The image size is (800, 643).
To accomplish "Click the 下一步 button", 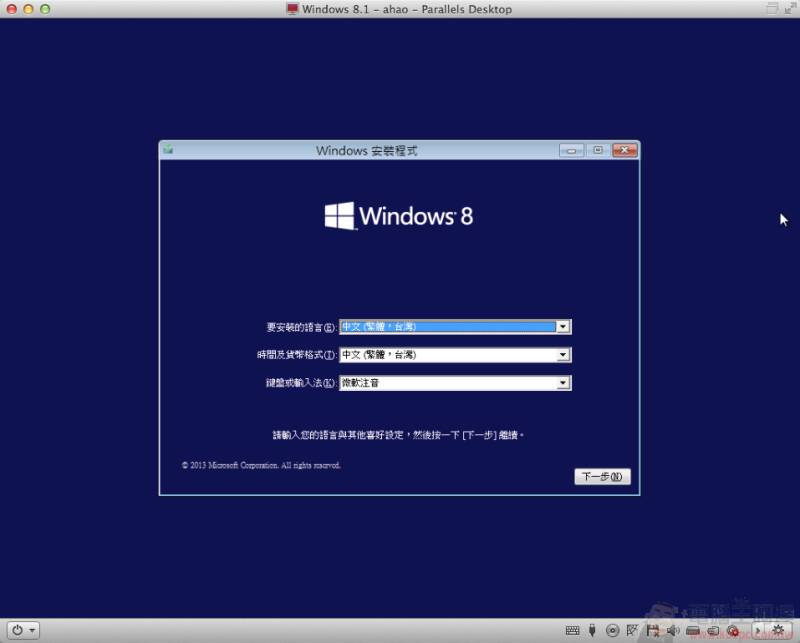I will [x=602, y=476].
